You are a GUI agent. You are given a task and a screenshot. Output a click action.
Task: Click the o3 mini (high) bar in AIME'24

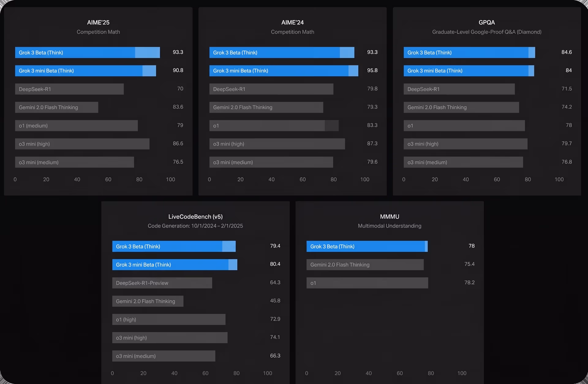click(277, 144)
